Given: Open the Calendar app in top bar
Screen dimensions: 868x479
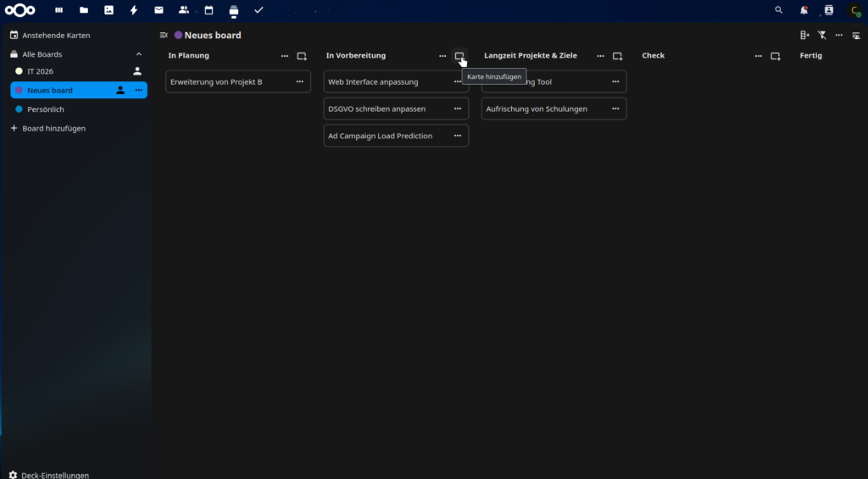Looking at the screenshot, I should (209, 10).
